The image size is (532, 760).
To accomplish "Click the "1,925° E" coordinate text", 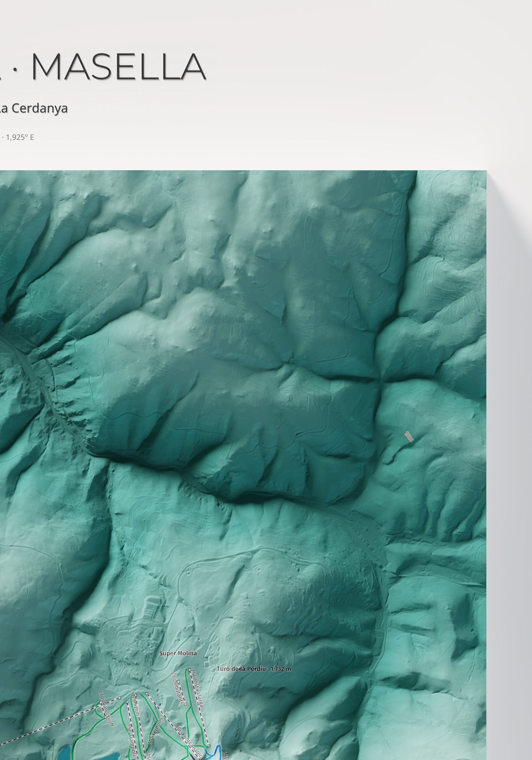I will point(20,137).
